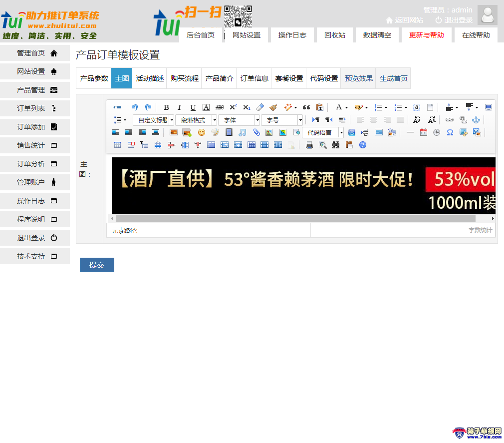Screen dimensions: 504x443
Task: Switch to 产品参数 tab
Action: [x=94, y=78]
